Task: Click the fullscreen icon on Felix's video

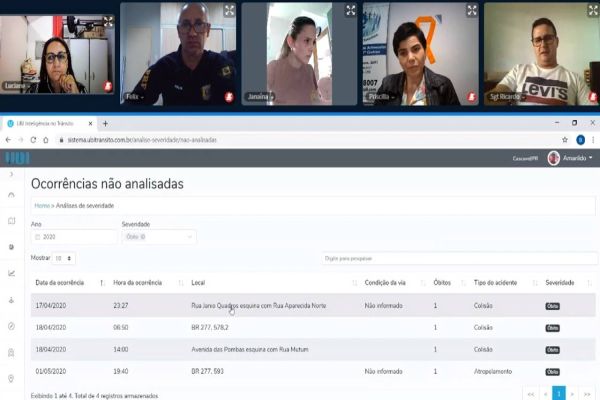Action: click(x=229, y=10)
